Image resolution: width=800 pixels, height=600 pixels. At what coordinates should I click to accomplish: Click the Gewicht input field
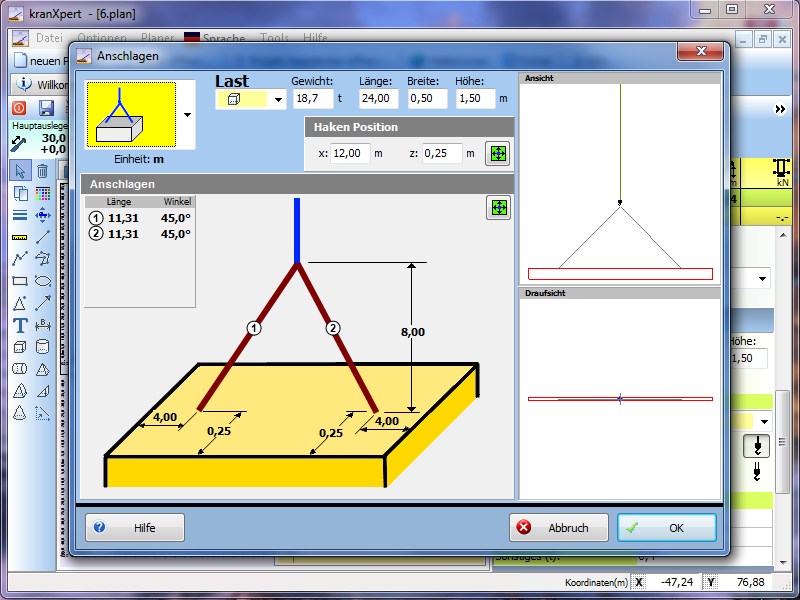click(x=312, y=99)
